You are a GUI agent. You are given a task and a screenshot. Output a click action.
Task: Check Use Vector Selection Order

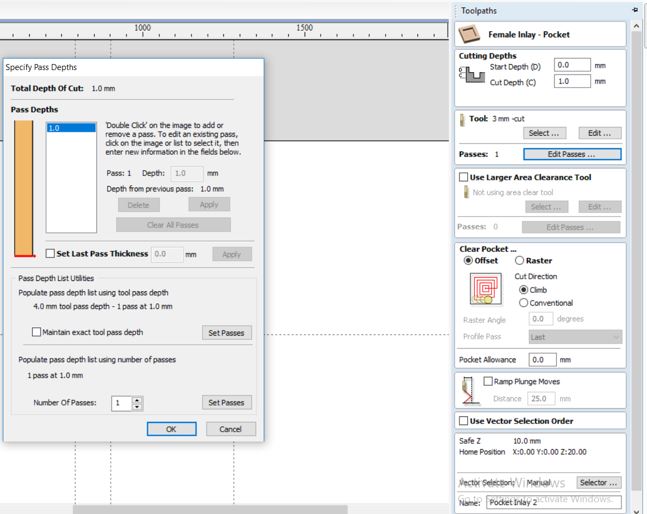point(463,421)
